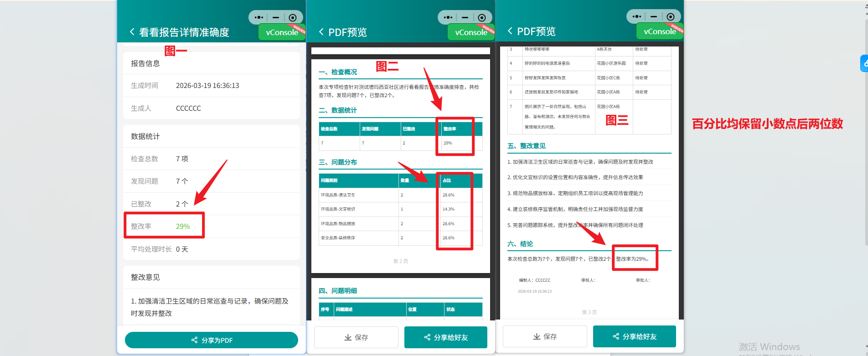Click back arrow in PDF预览 panel showing 整改意见

tap(510, 31)
